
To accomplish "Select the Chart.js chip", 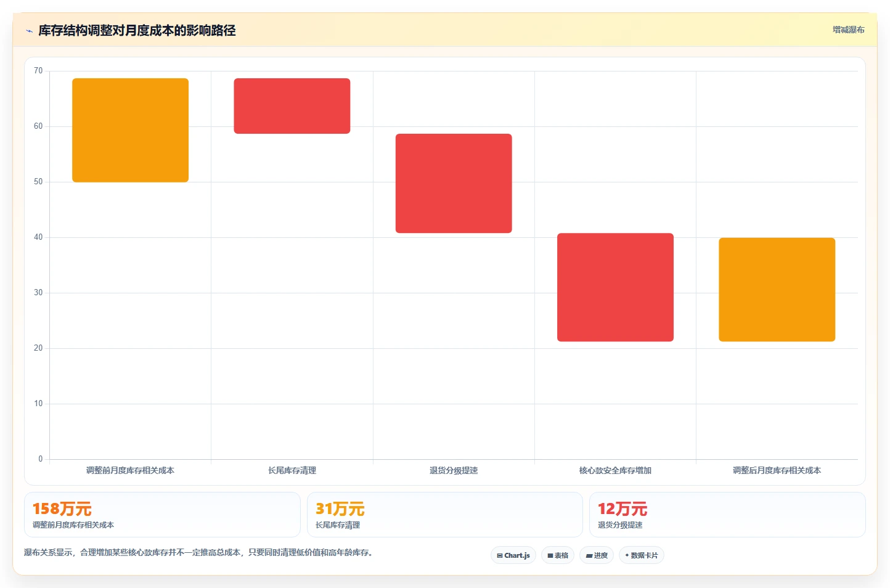I will point(513,555).
